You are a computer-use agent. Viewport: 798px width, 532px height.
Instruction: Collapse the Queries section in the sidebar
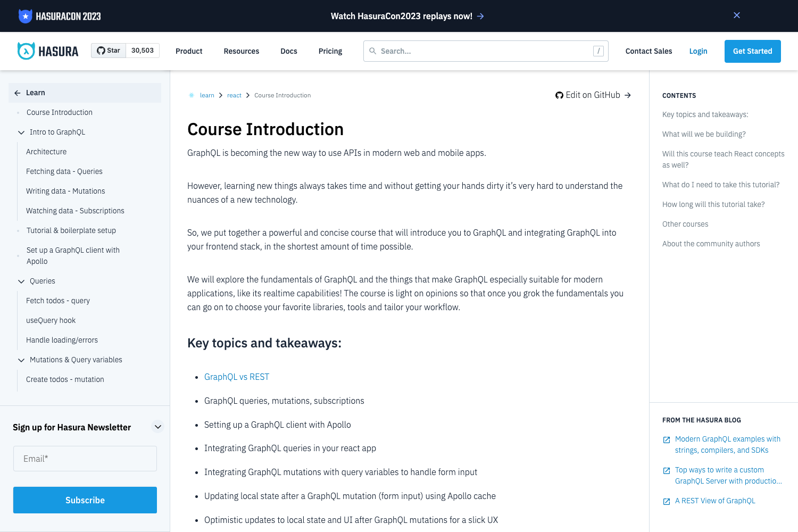(x=21, y=281)
